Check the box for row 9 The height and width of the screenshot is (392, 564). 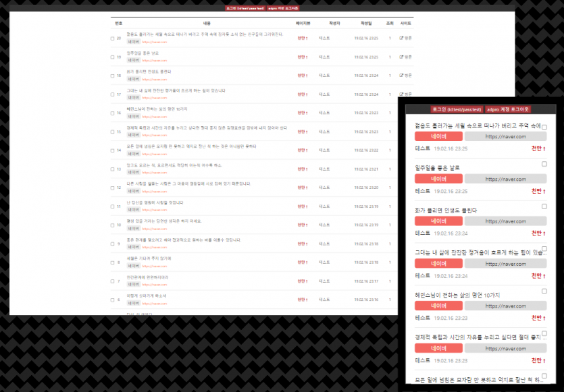tap(113, 244)
